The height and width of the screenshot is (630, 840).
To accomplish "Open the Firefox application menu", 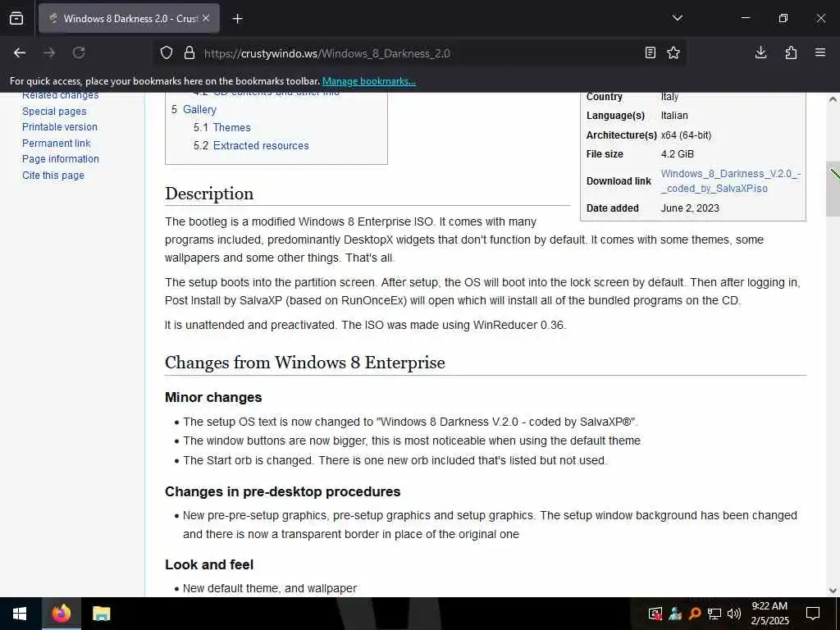I will (x=820, y=52).
